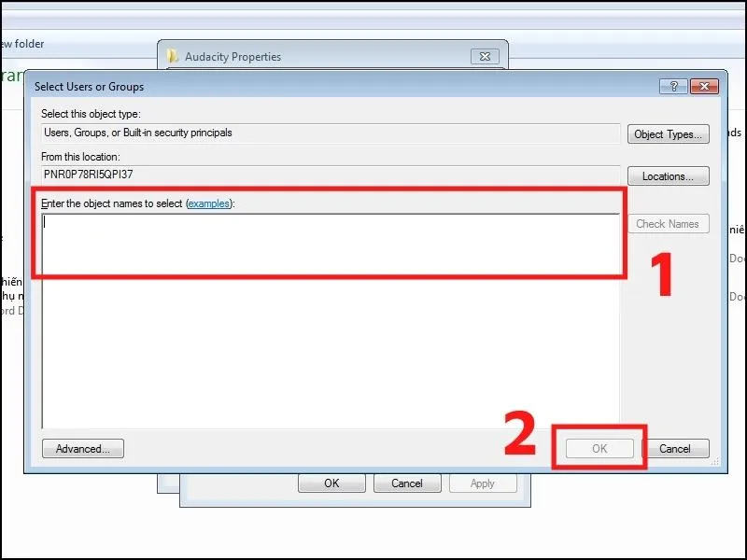Screen dimensions: 747x560
Task: Click Cancel in the Audacity Properties window
Action: [407, 483]
